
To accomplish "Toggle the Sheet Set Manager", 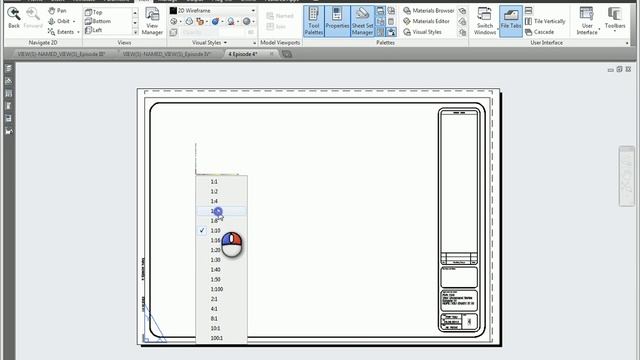I will tap(362, 21).
